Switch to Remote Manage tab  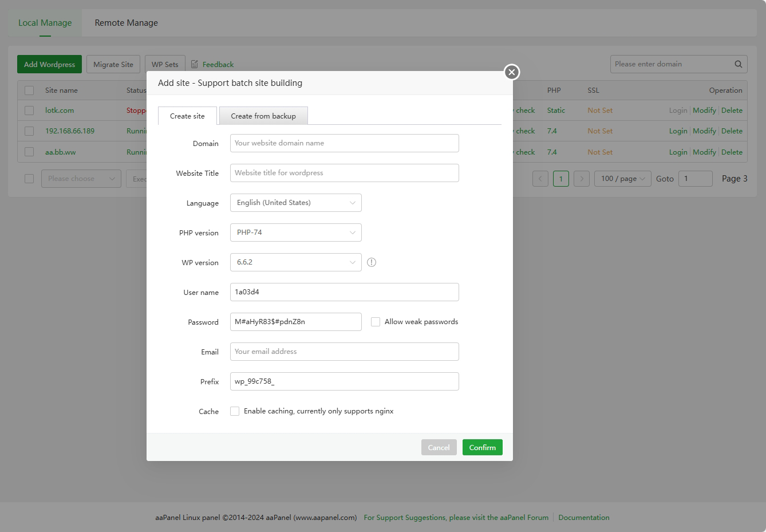126,23
